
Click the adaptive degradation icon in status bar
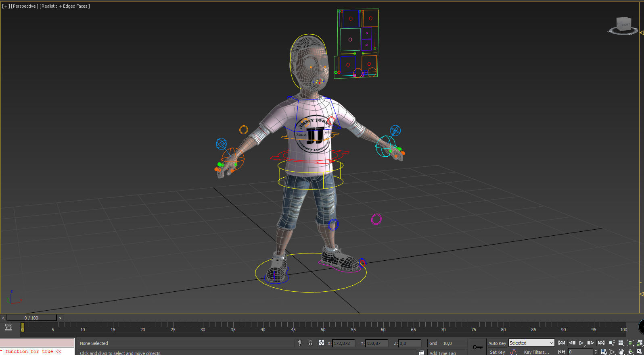point(421,353)
